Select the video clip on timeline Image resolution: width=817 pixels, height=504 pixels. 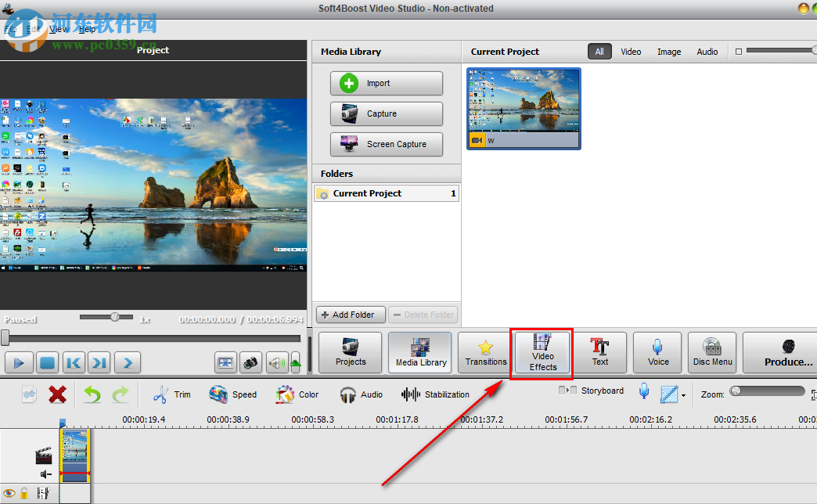pyautogui.click(x=75, y=455)
